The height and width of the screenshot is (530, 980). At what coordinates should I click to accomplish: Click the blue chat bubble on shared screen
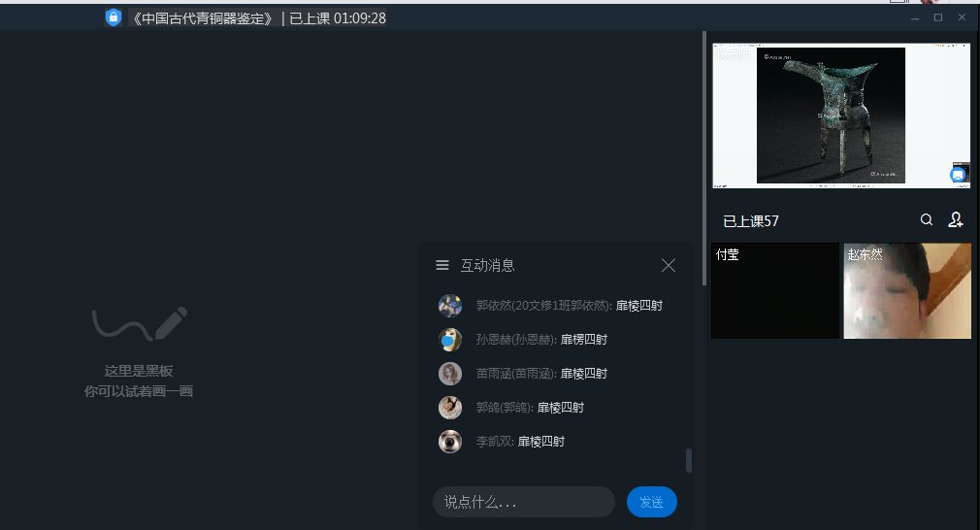(x=958, y=175)
